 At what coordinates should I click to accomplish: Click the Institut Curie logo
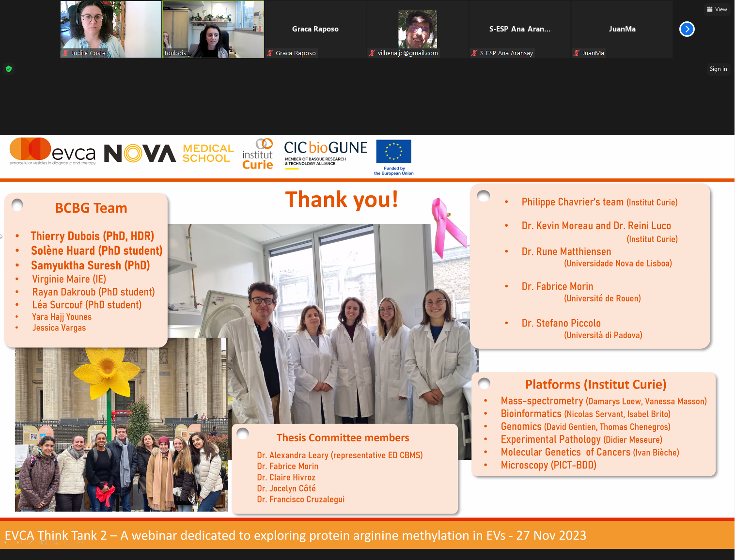[258, 154]
